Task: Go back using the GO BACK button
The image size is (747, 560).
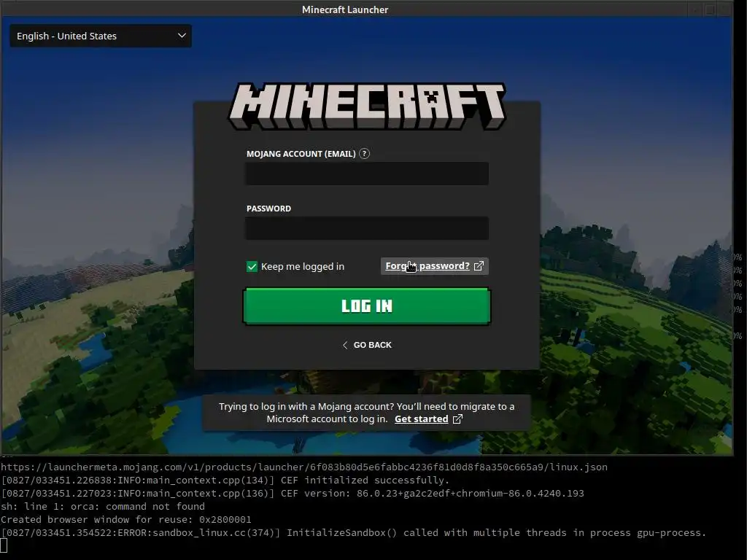Action: [367, 345]
